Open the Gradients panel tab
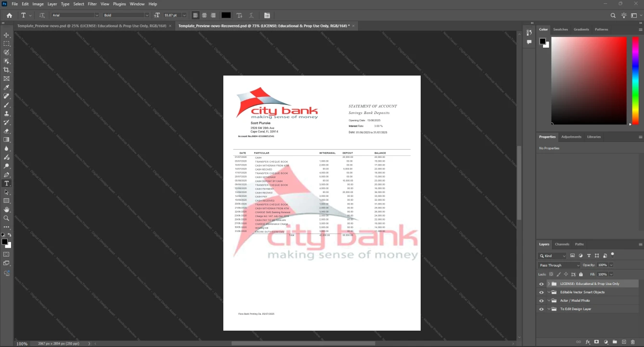Viewport: 644px width, 347px height. tap(581, 29)
